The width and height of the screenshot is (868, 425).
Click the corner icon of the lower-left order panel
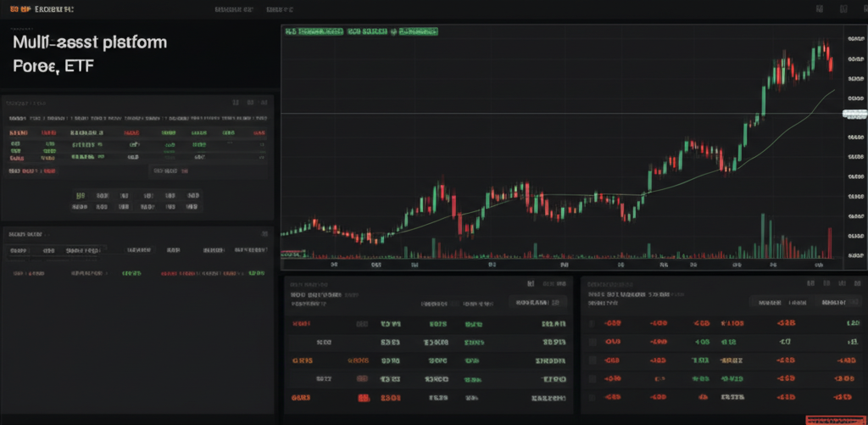pos(263,233)
